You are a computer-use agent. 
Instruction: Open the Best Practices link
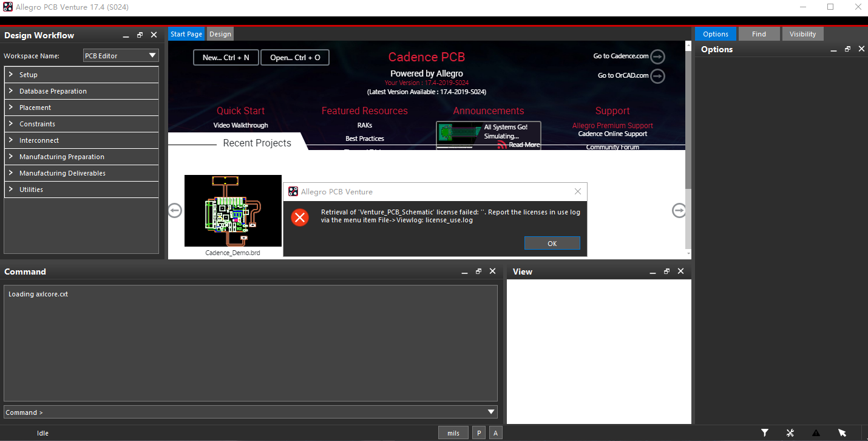pos(365,138)
